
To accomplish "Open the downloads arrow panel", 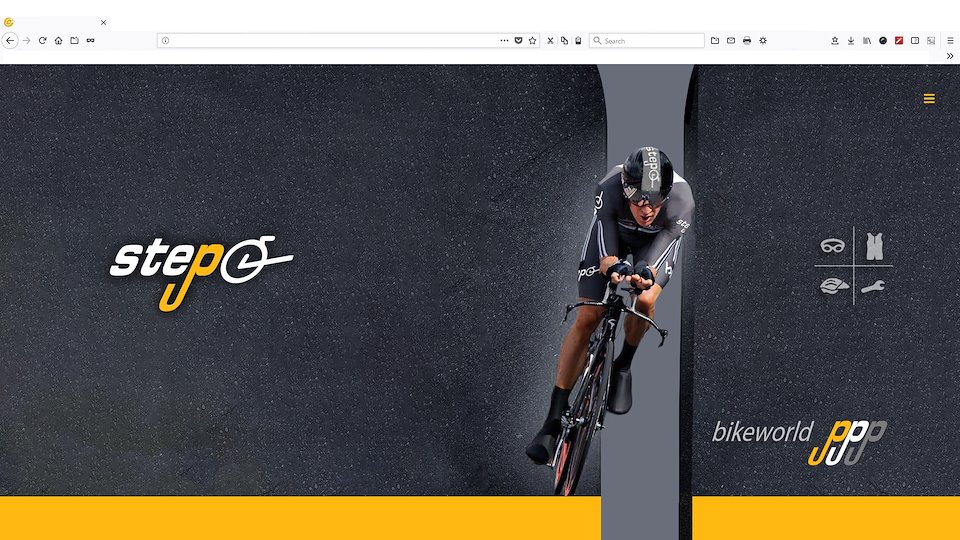I will pos(850,40).
